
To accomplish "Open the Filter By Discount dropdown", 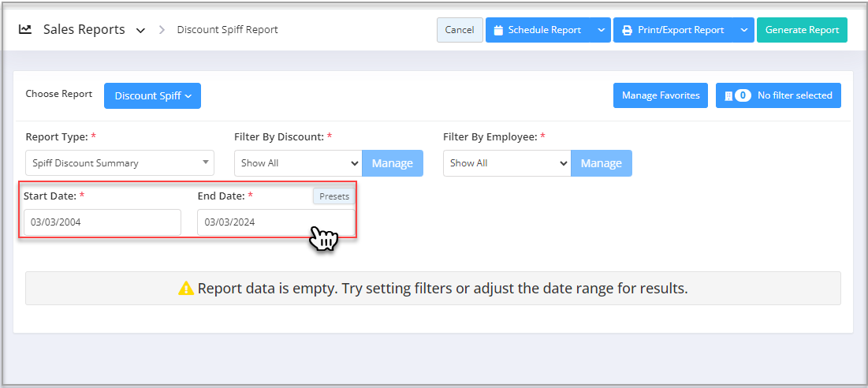I will (298, 163).
